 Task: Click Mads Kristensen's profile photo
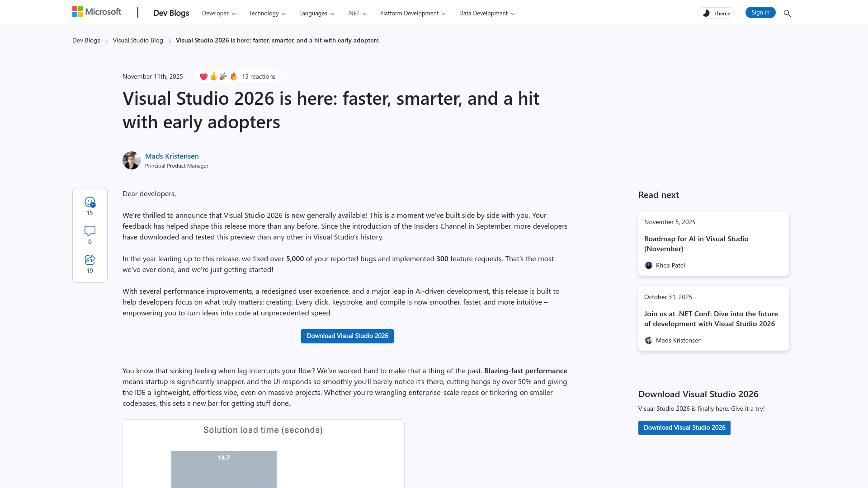[131, 160]
